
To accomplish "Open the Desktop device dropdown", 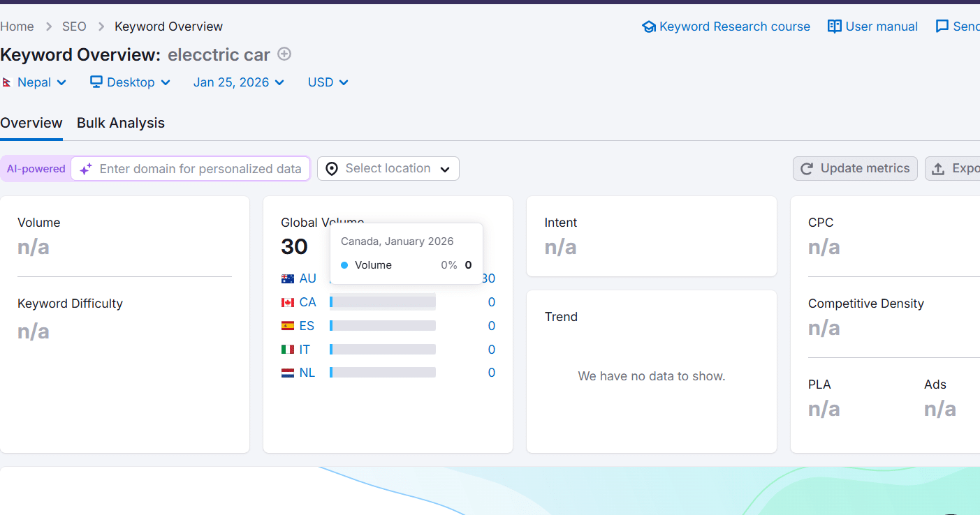I will [131, 82].
